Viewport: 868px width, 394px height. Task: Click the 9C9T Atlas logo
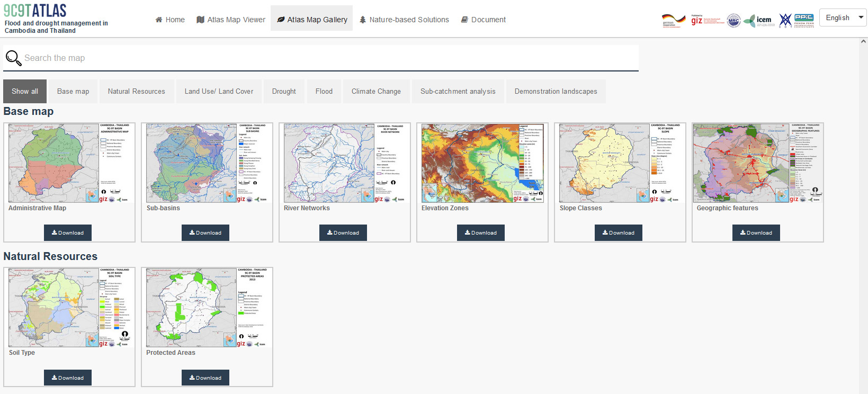pyautogui.click(x=35, y=11)
